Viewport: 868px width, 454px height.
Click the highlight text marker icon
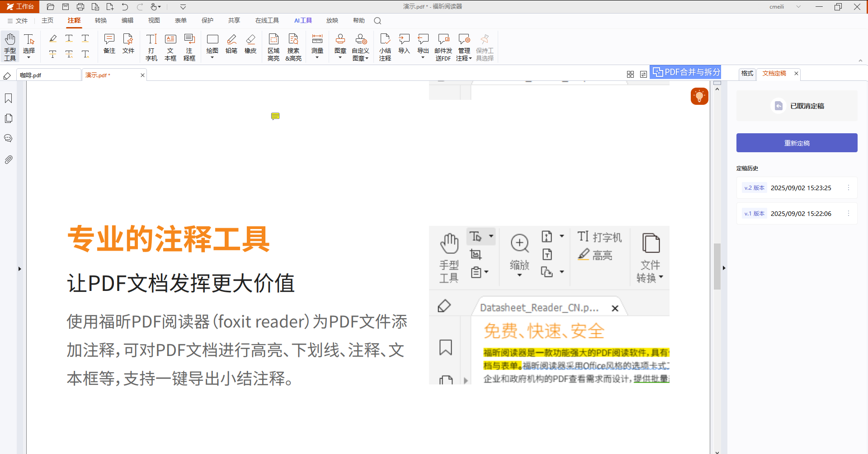pos(53,39)
